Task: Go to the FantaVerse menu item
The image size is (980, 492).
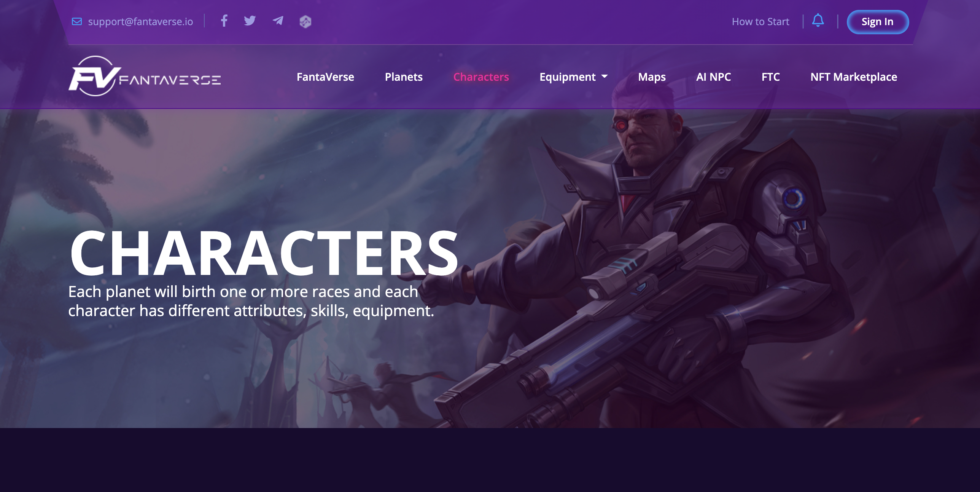Action: click(x=325, y=77)
